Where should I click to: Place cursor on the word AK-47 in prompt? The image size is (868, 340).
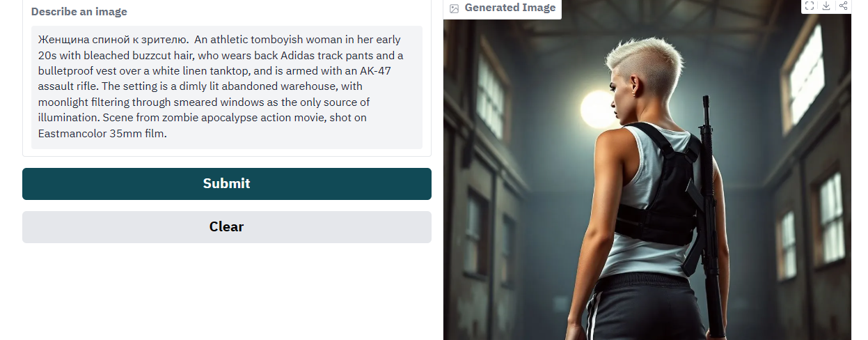tap(376, 71)
